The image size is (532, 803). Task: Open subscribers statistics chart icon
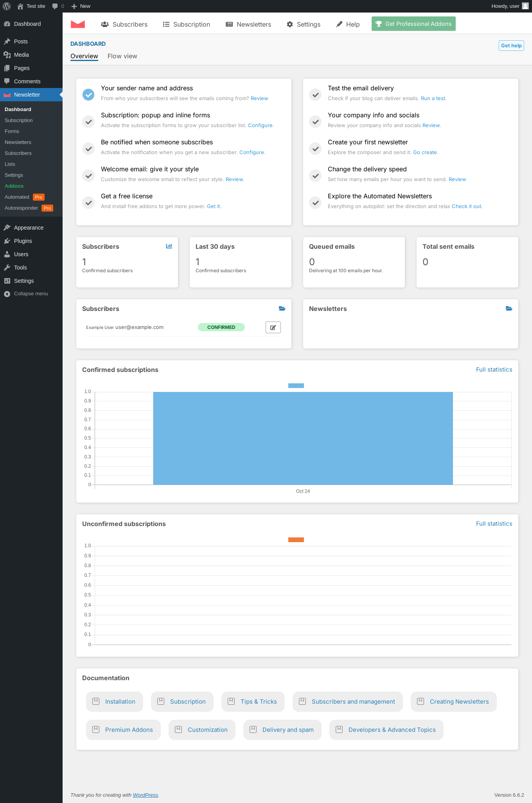(x=169, y=246)
